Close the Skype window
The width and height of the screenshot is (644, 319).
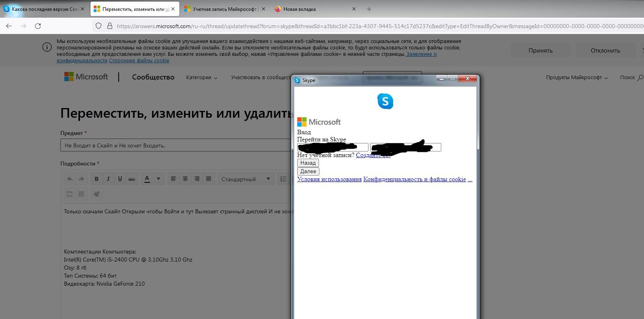click(467, 79)
